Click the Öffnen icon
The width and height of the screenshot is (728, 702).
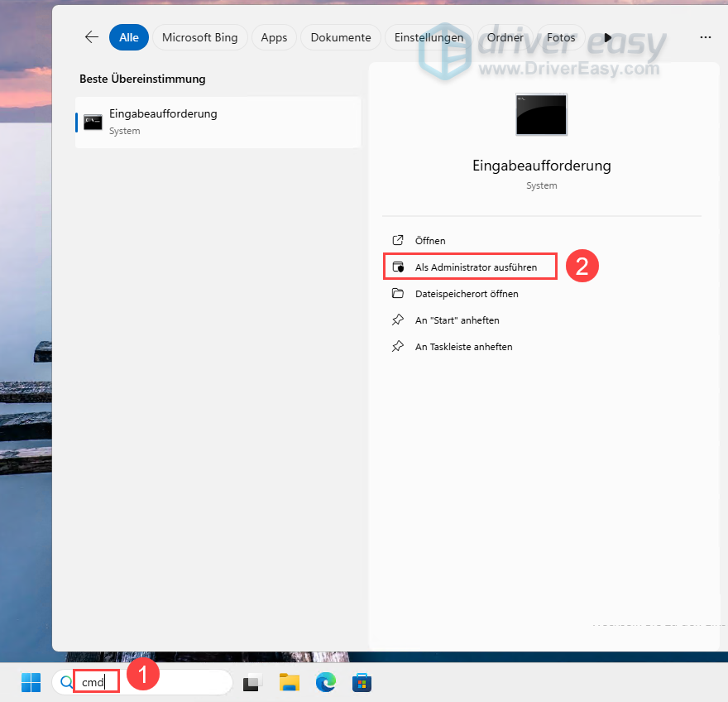(398, 240)
